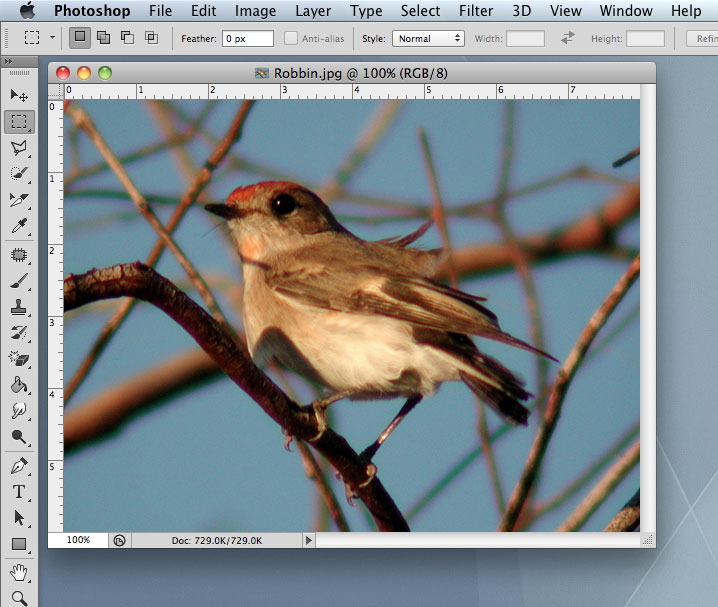718x607 pixels.
Task: Open the Window menu
Action: coord(626,11)
